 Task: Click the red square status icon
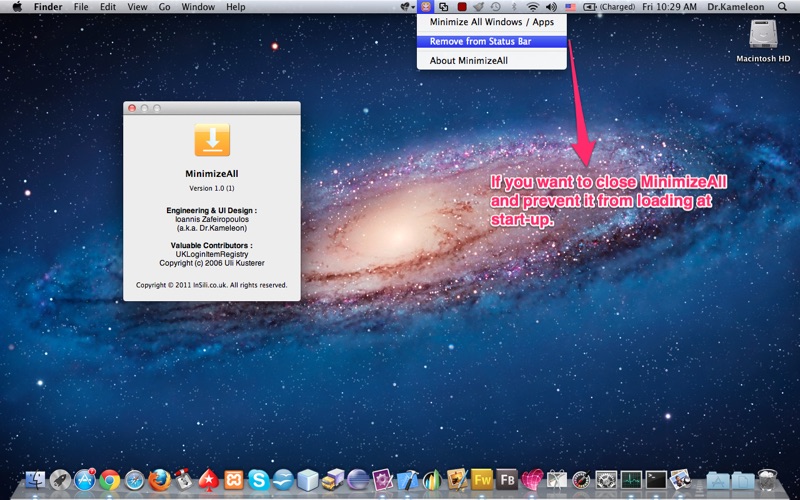(x=462, y=7)
